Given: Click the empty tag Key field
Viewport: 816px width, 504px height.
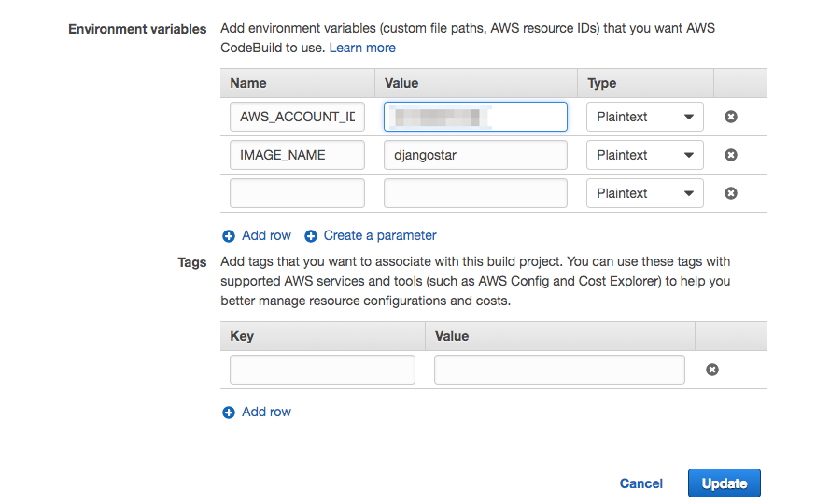Looking at the screenshot, I should click(323, 370).
